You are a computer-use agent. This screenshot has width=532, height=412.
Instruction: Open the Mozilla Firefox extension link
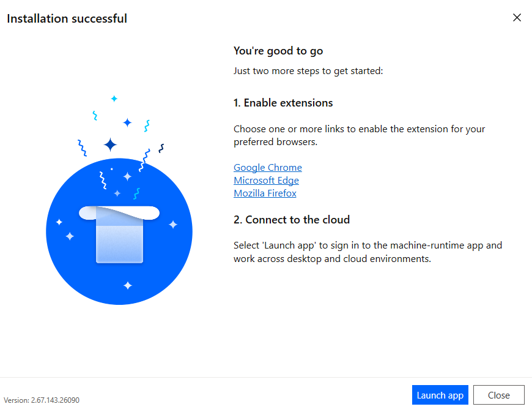pos(265,193)
